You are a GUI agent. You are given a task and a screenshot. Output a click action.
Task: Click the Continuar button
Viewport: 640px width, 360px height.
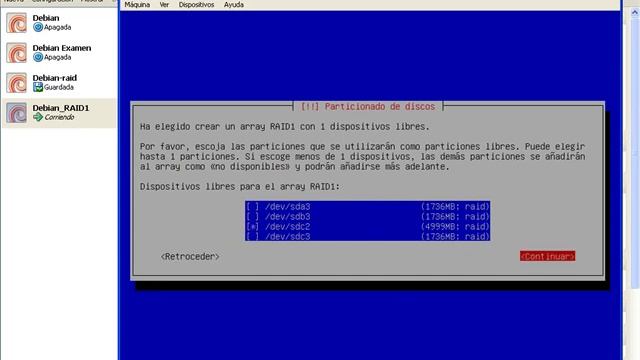[x=548, y=256]
